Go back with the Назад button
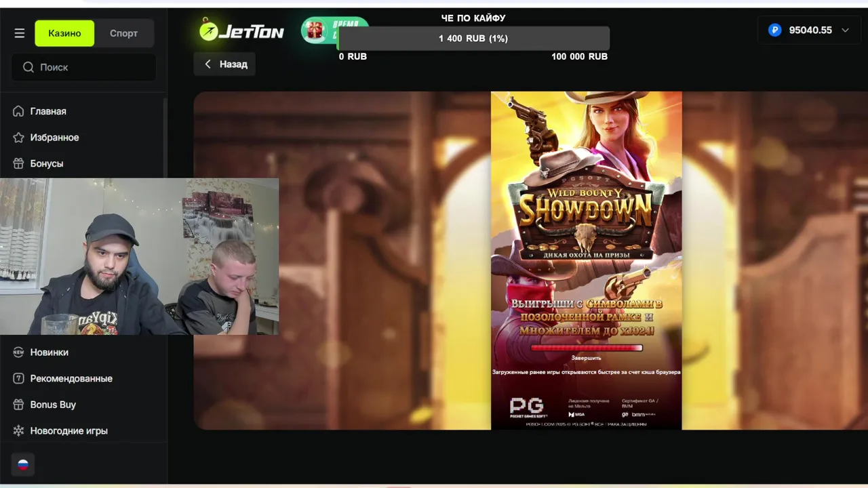The width and height of the screenshot is (868, 488). (x=225, y=64)
